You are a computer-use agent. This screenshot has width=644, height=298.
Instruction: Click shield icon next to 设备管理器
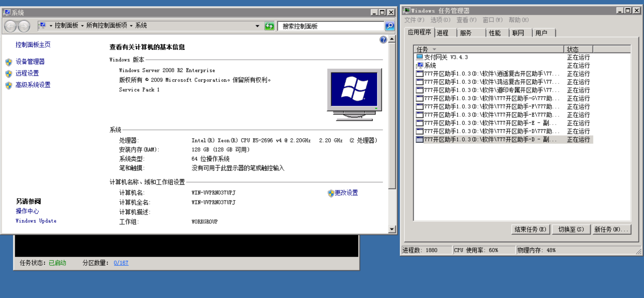point(9,62)
